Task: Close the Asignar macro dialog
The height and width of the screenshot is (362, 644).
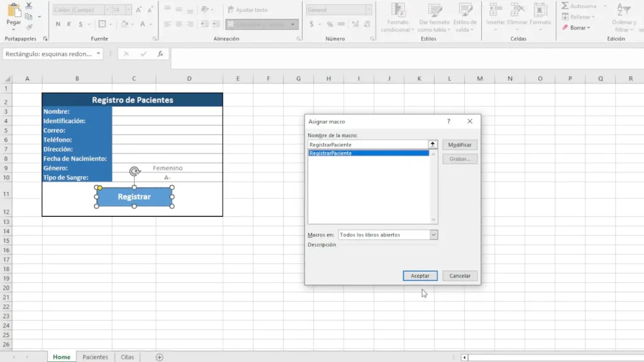Action: pos(470,121)
